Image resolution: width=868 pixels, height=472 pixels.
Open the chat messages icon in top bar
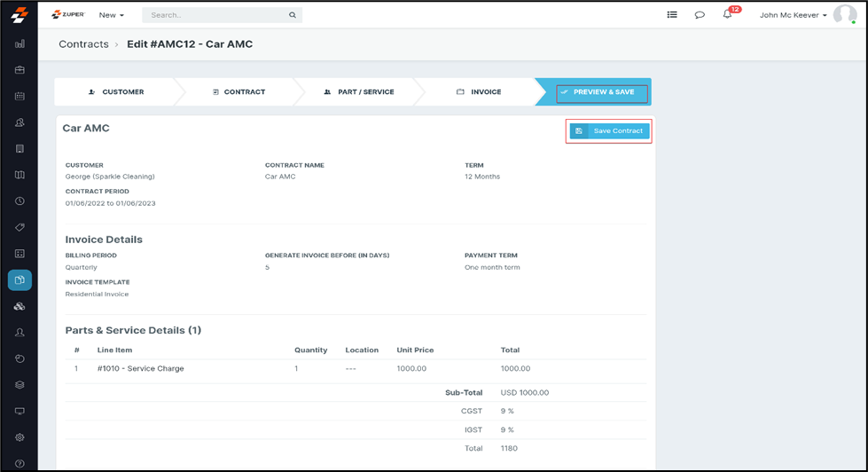(x=700, y=15)
